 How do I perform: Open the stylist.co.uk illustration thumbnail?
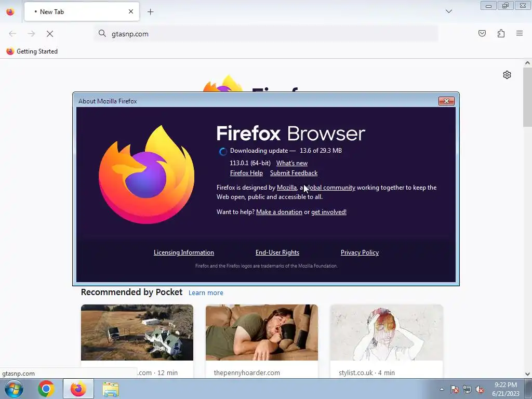click(387, 332)
